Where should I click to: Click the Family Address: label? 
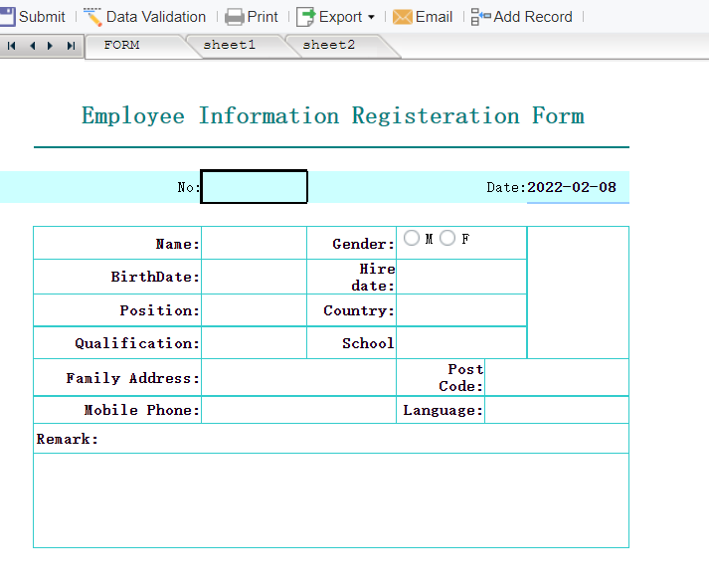133,378
